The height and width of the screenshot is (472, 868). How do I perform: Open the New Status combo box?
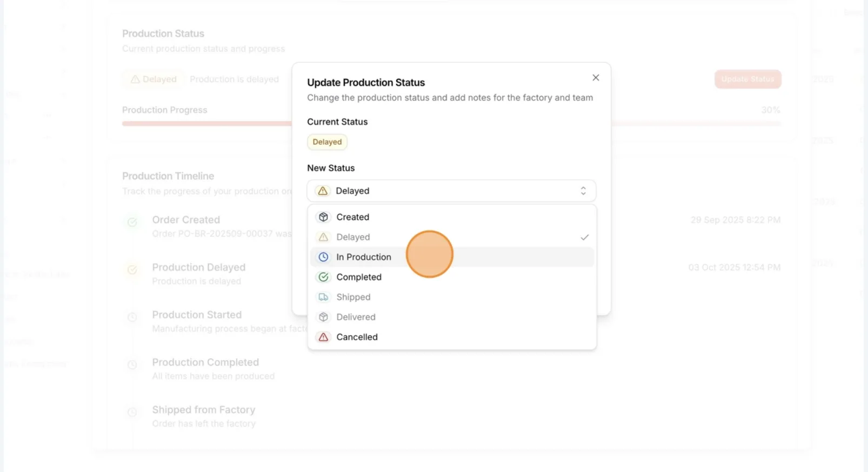(x=452, y=191)
